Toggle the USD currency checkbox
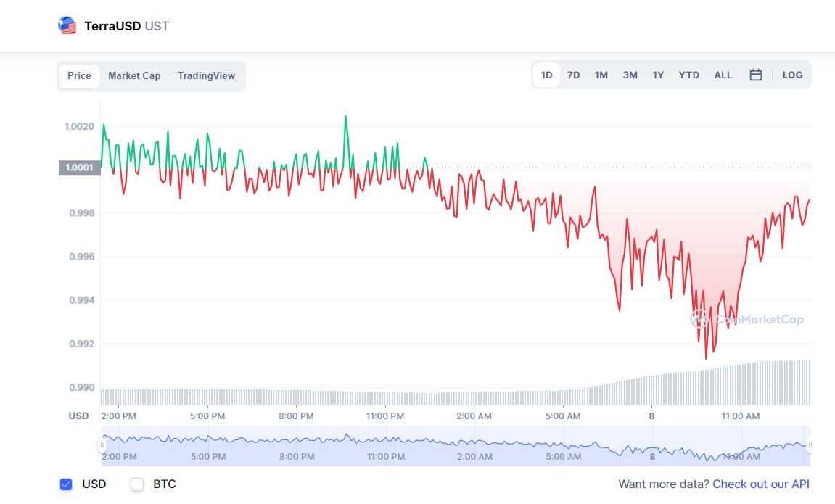Viewport: 835px width, 504px height. (66, 484)
